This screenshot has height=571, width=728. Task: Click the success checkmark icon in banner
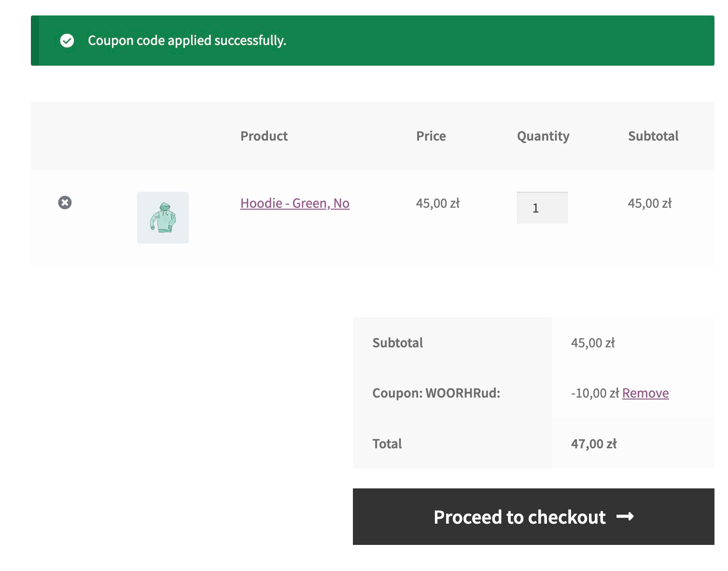pyautogui.click(x=67, y=41)
